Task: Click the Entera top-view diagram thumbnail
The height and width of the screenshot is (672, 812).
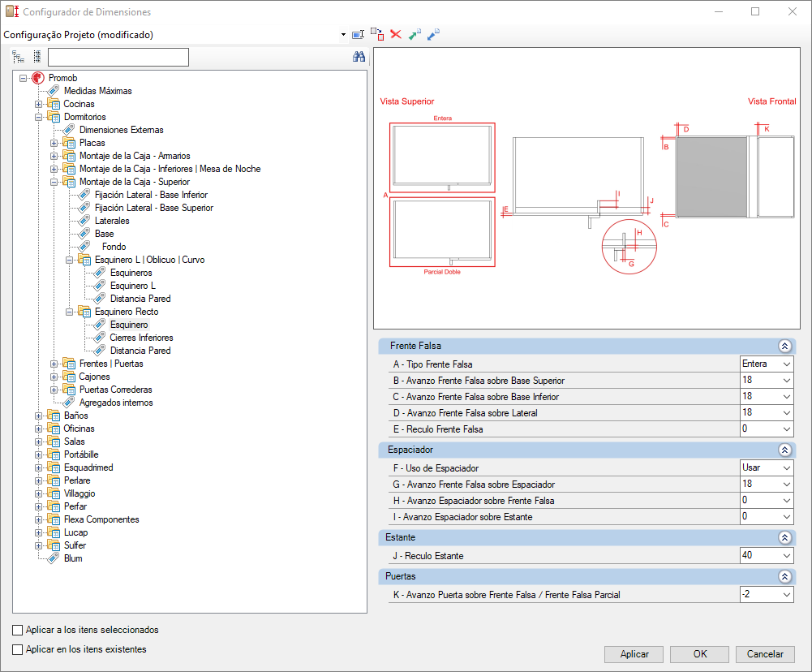Action: coord(442,157)
